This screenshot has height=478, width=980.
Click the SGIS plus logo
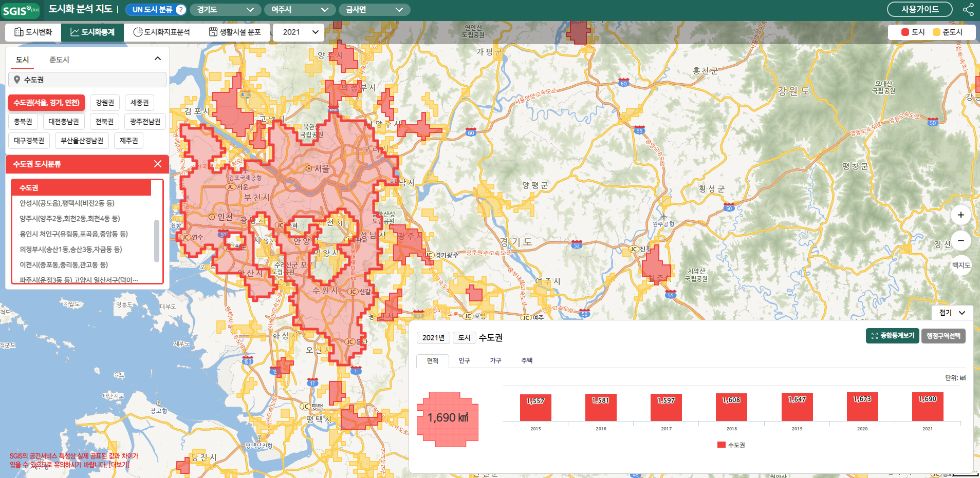point(21,10)
